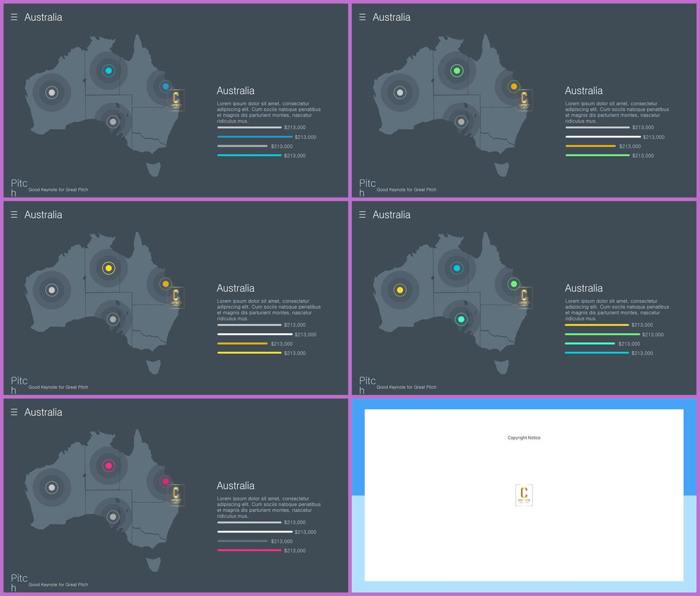
Task: Select the cyan northern marker on the fourth slide
Action: [x=457, y=268]
